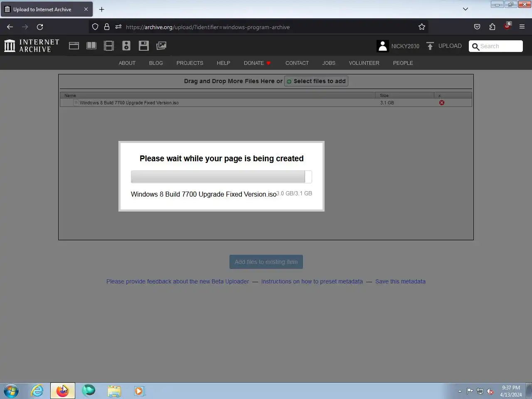532x399 pixels.
Task: Open the Images media icon
Action: (161, 46)
